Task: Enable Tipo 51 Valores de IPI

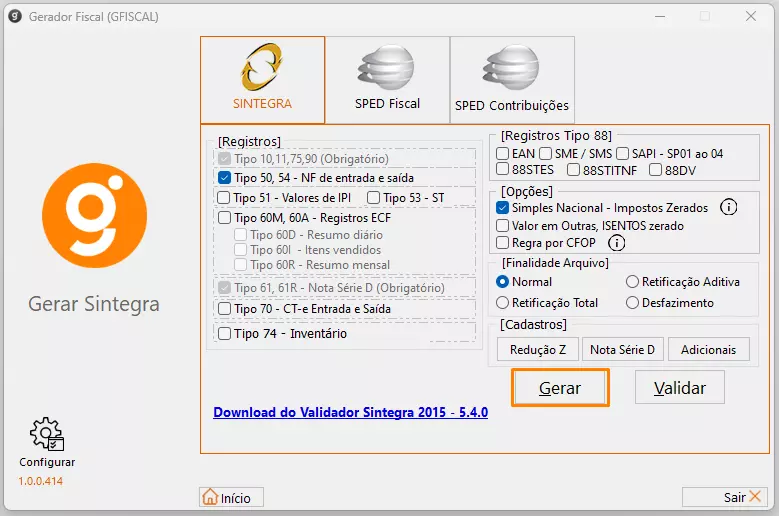Action: (x=224, y=198)
